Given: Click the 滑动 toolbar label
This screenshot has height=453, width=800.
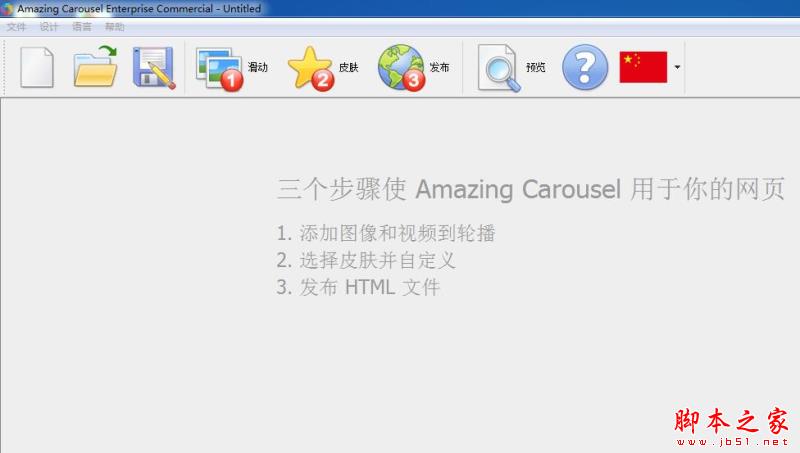Looking at the screenshot, I should [x=258, y=67].
